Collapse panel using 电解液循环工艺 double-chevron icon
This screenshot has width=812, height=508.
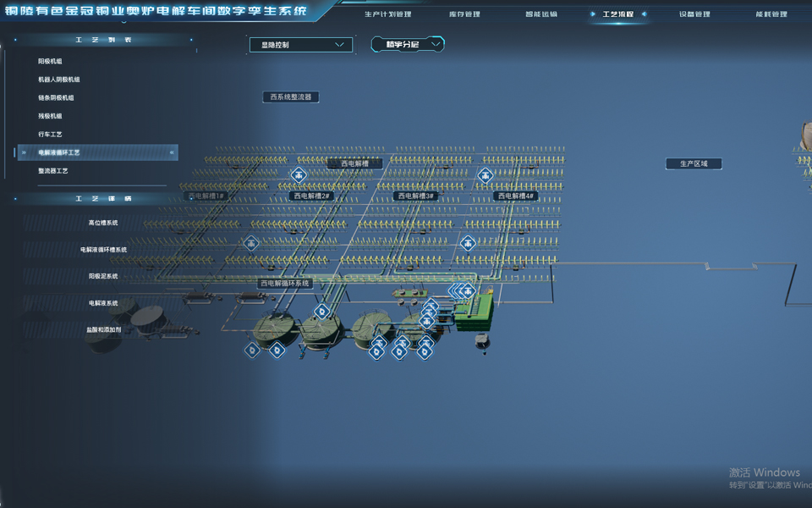(173, 152)
